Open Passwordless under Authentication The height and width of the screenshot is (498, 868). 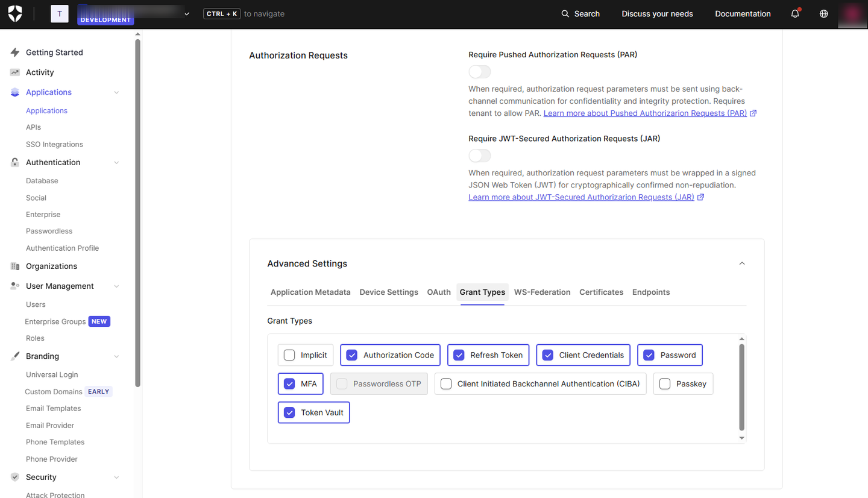[x=49, y=231]
